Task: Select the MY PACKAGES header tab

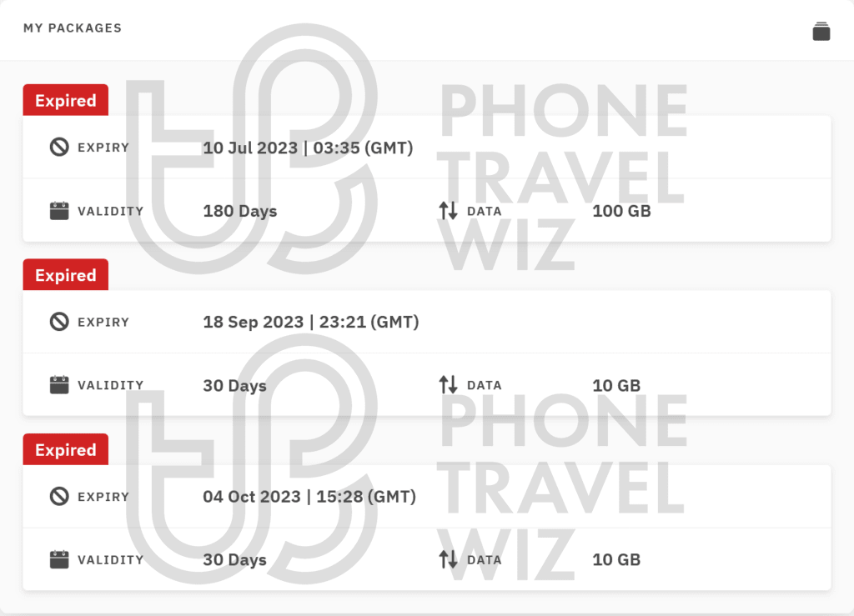Action: [73, 28]
